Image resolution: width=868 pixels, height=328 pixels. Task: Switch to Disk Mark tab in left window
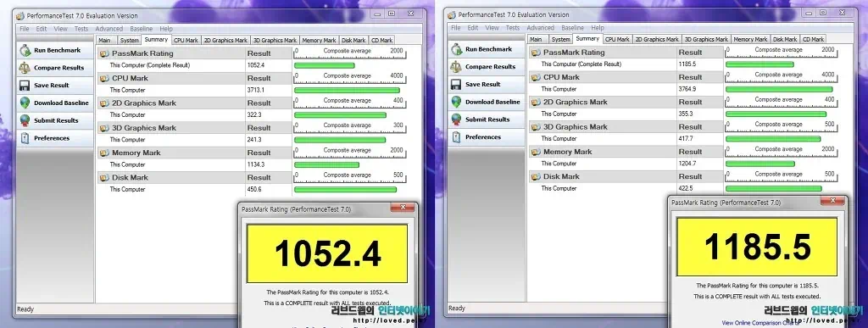(353, 41)
